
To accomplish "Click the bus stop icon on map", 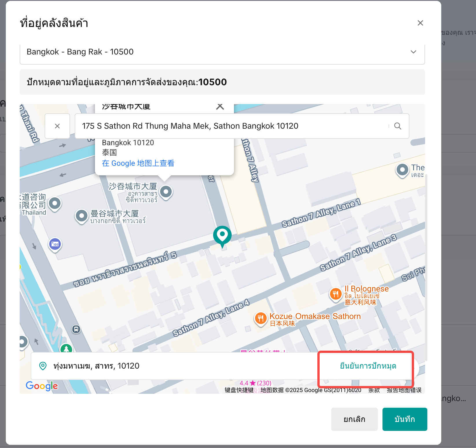I will (76, 329).
